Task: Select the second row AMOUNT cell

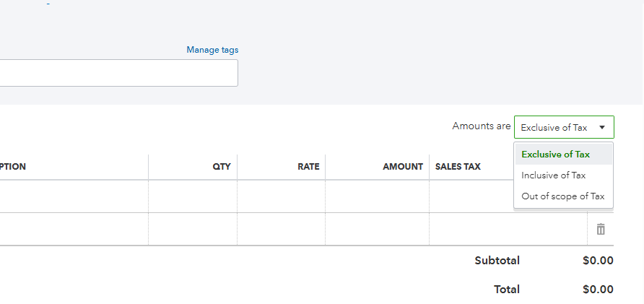Action: tap(377, 229)
